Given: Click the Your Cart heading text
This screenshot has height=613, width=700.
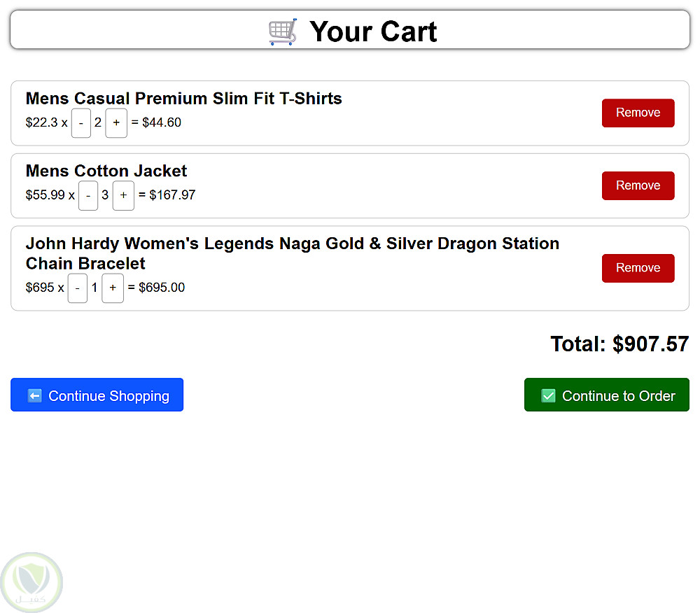Looking at the screenshot, I should (373, 31).
